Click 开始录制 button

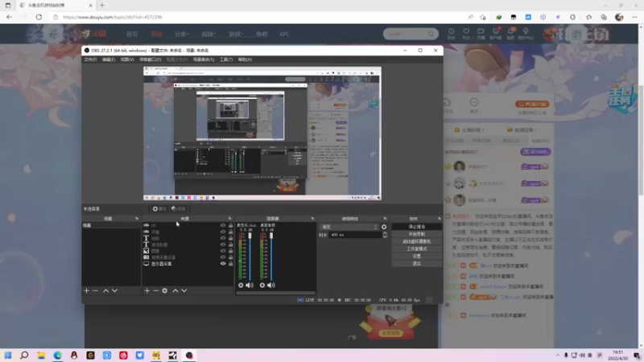[x=416, y=234]
